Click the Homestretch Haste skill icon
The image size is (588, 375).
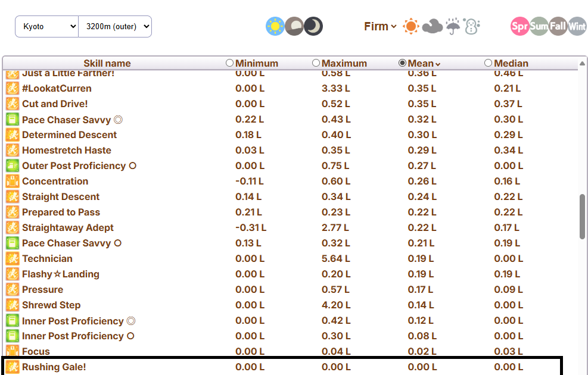[x=13, y=150]
